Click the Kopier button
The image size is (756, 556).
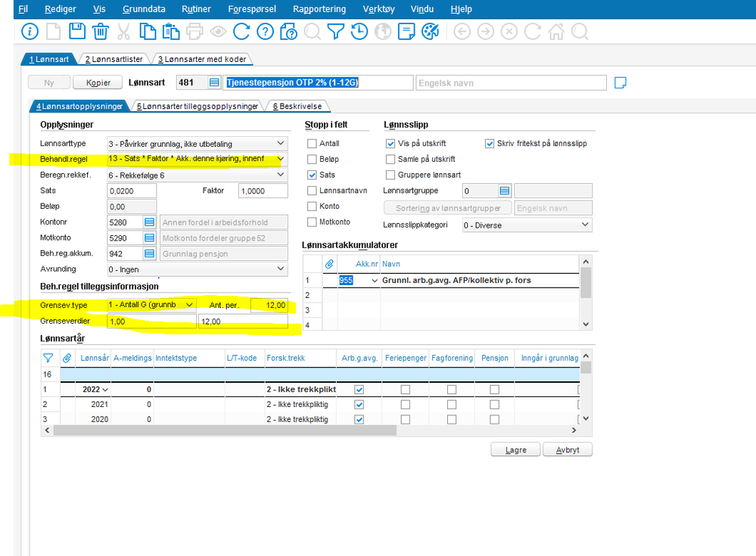point(98,82)
